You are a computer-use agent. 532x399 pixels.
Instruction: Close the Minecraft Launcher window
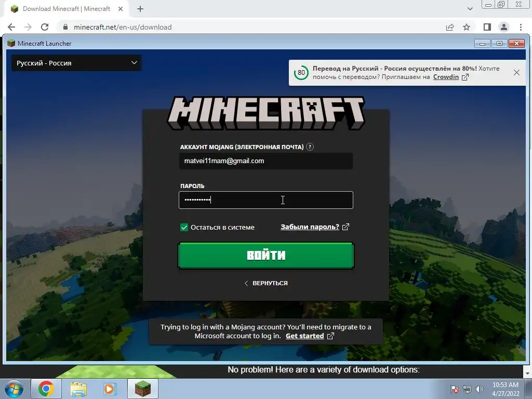[x=516, y=44]
